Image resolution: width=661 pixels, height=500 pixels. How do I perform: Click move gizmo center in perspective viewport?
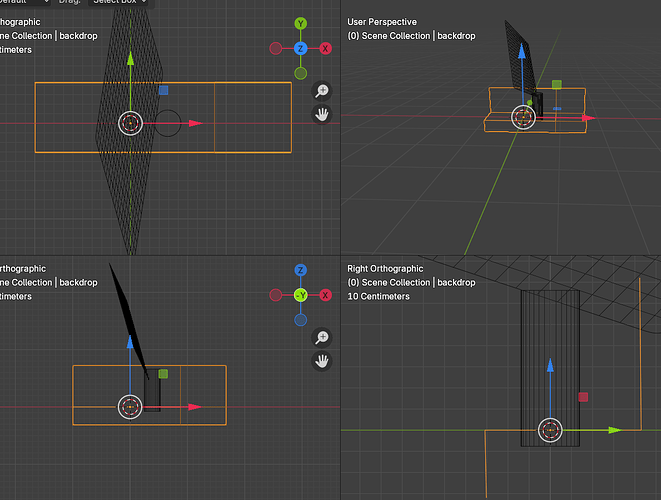[x=523, y=117]
